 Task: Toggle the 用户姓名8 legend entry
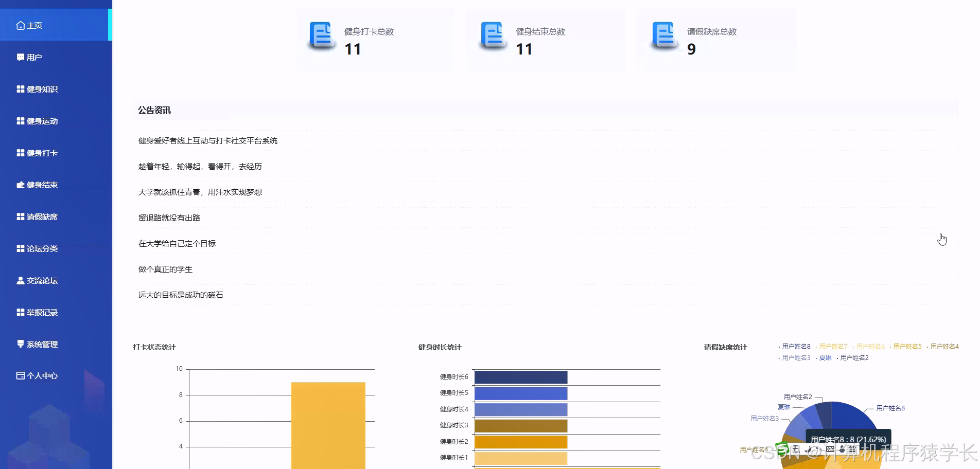[795, 347]
